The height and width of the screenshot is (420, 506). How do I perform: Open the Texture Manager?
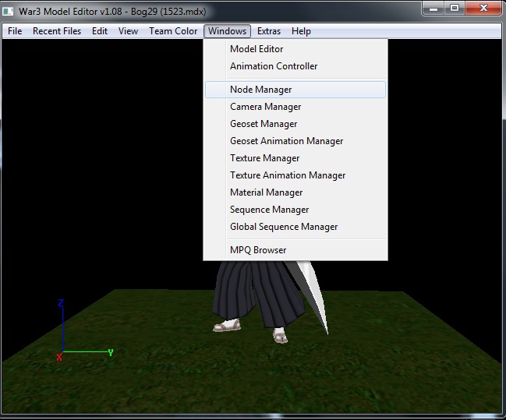[x=295, y=157]
